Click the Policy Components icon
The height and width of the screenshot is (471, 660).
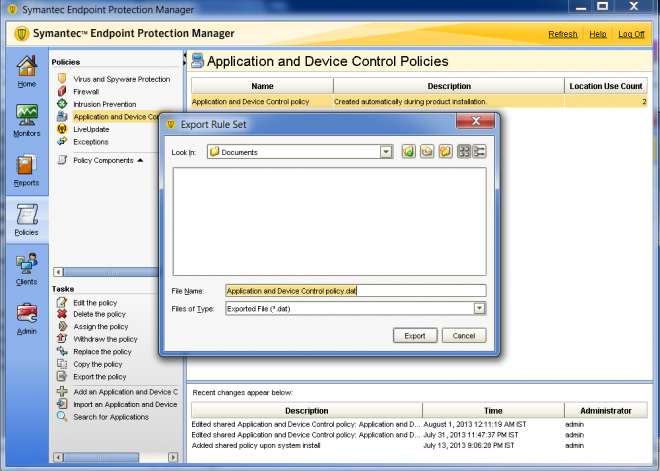pos(62,160)
